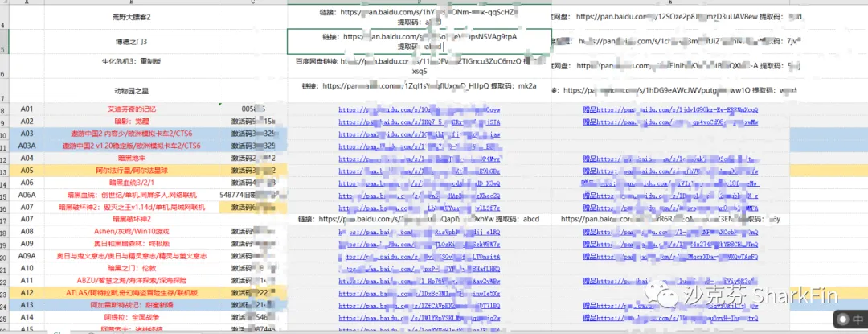868x334 pixels.
Task: Select the game name 阿提拉:全面战争
Action: (x=132, y=317)
